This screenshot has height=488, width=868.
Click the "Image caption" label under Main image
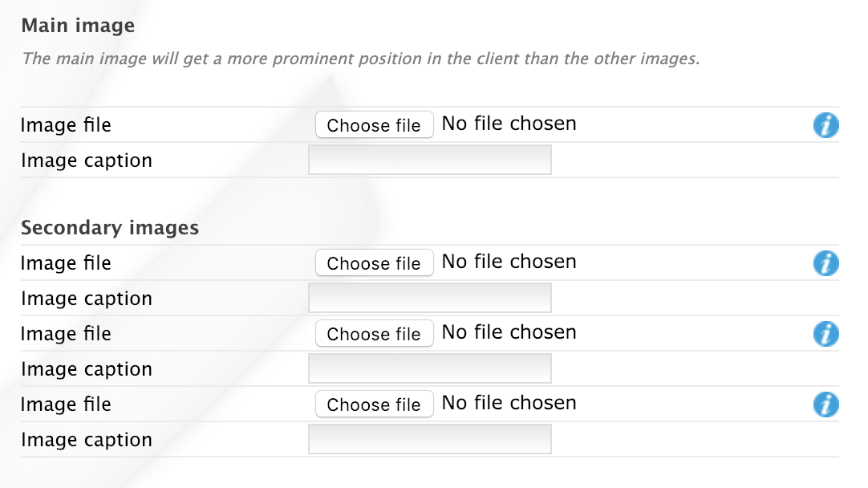click(x=87, y=161)
